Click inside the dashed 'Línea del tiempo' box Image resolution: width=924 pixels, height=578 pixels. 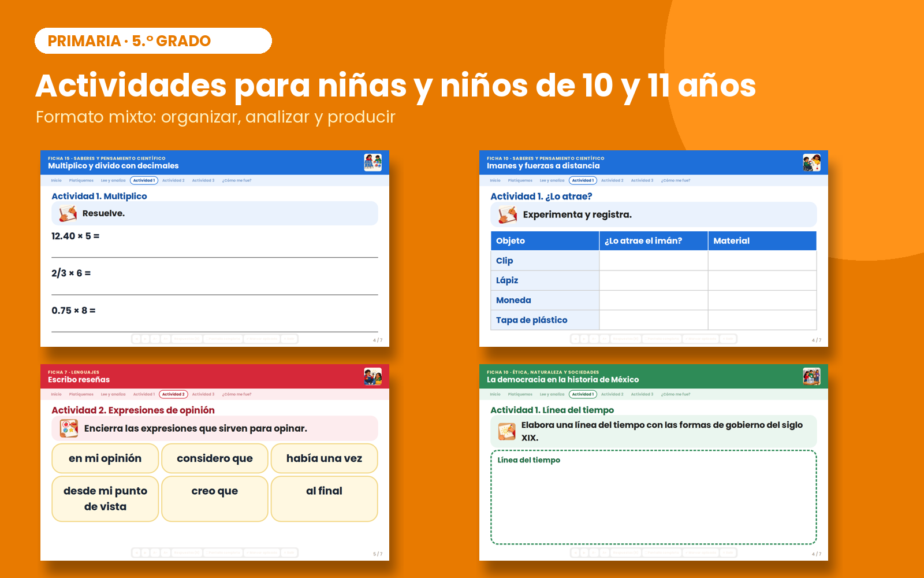click(x=654, y=497)
